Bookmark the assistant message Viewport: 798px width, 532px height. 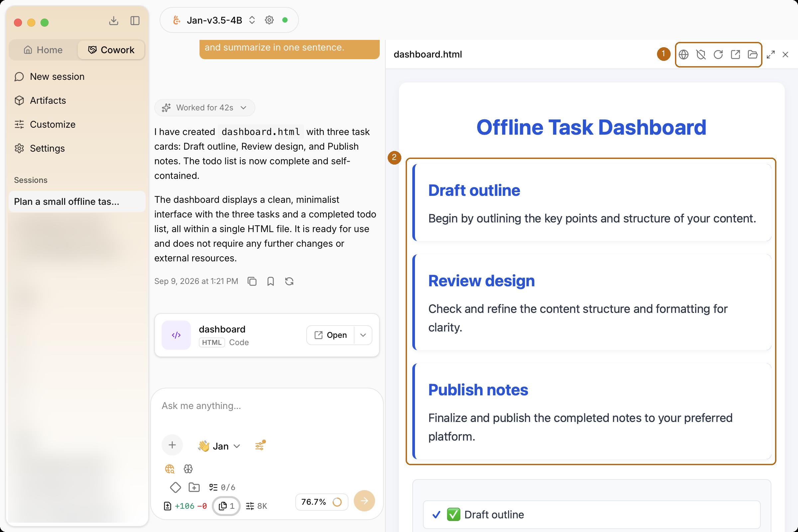tap(270, 281)
